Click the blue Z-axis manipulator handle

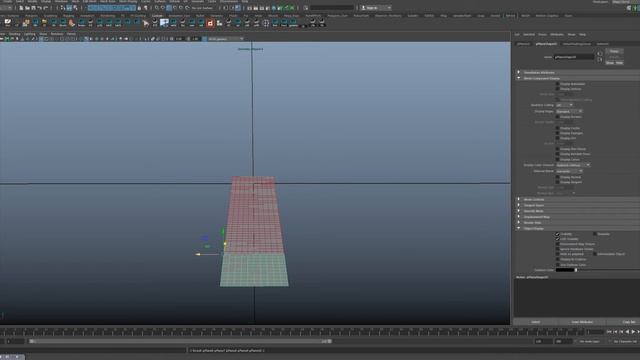[x=205, y=238]
